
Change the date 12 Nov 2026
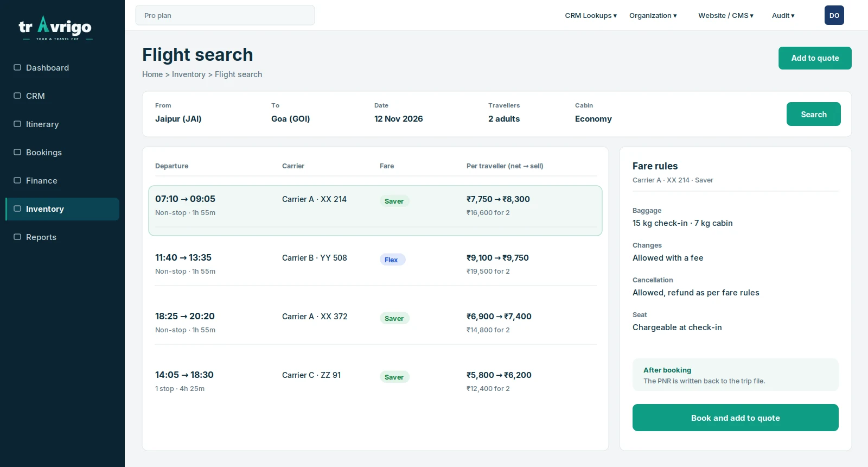click(x=399, y=119)
